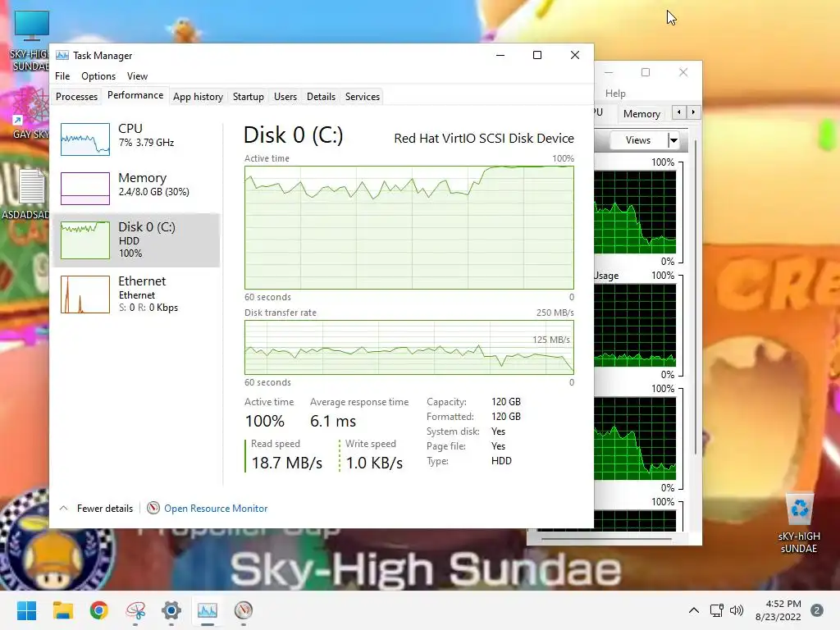Screen dimensions: 840x630
Task: Select the SKY-HIGH SUNDAE desktop computer icon
Action: (x=31, y=41)
